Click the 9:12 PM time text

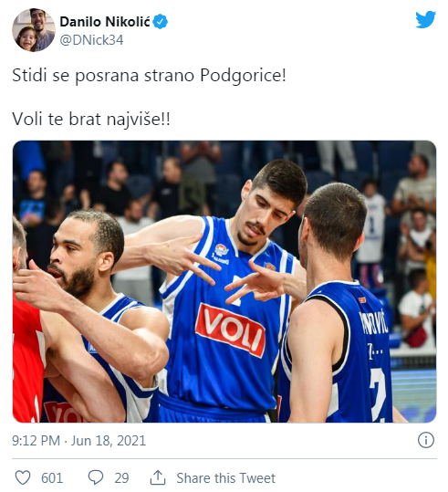[x=36, y=441]
